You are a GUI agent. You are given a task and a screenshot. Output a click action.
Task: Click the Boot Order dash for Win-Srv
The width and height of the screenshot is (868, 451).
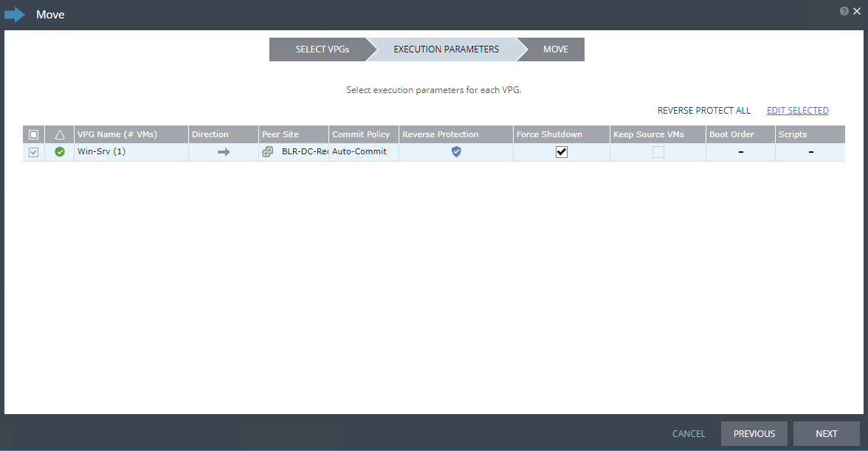(x=741, y=152)
